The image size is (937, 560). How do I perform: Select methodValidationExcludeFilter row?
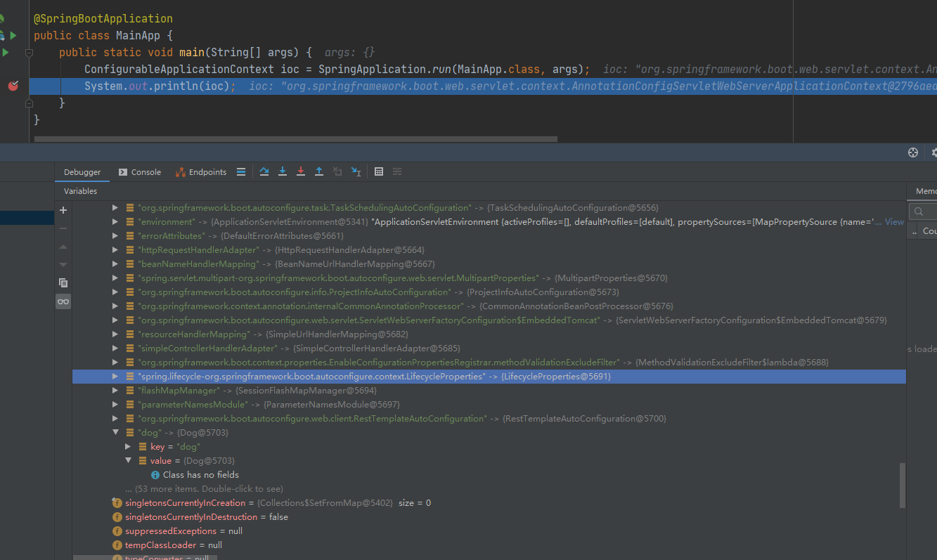coord(489,363)
